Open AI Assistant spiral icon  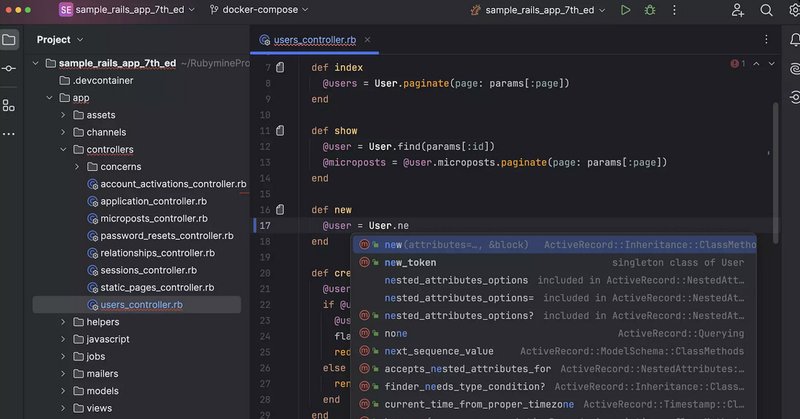coord(794,69)
